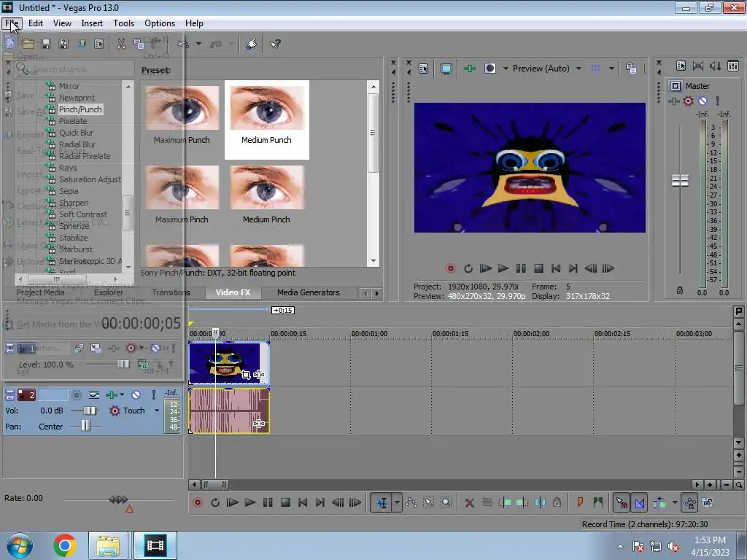Screen dimensions: 747x560
Task: Adjust the track 2 Vol slider
Action: pyautogui.click(x=89, y=411)
